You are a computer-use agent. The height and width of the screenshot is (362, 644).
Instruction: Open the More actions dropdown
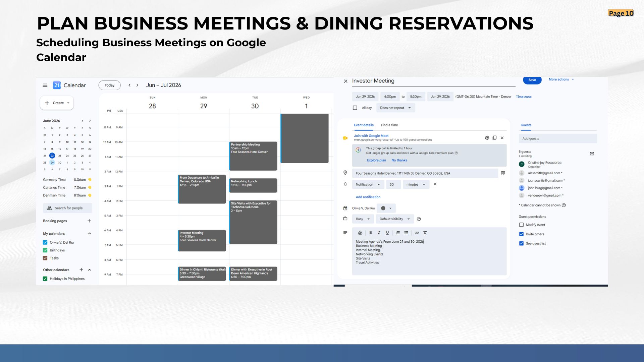[561, 79]
